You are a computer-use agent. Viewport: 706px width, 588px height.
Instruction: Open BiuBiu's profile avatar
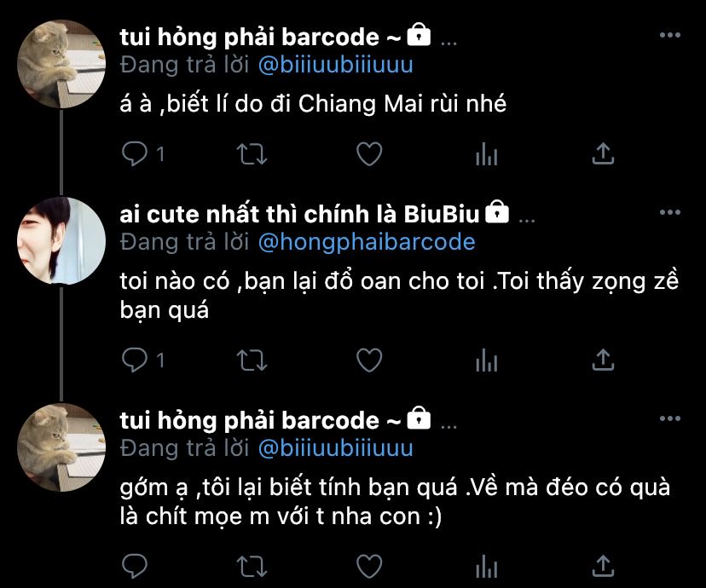pos(61,240)
